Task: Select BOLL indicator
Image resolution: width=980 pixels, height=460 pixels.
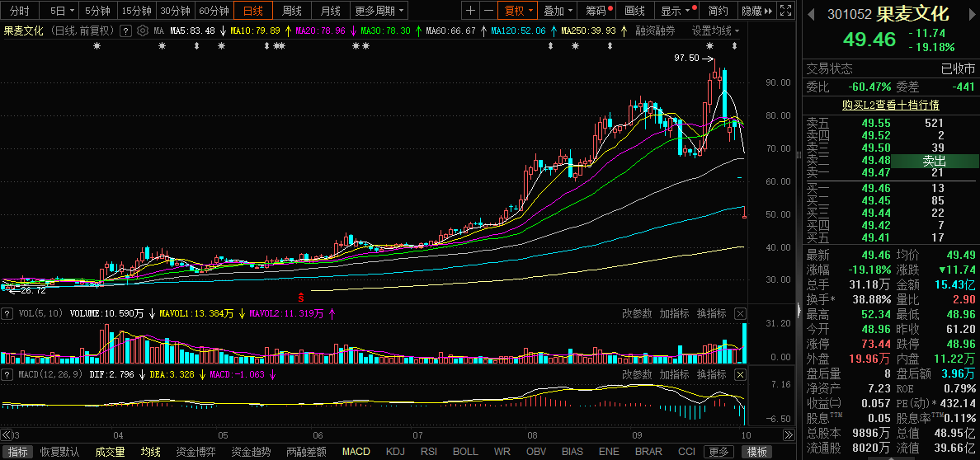Action: [465, 452]
